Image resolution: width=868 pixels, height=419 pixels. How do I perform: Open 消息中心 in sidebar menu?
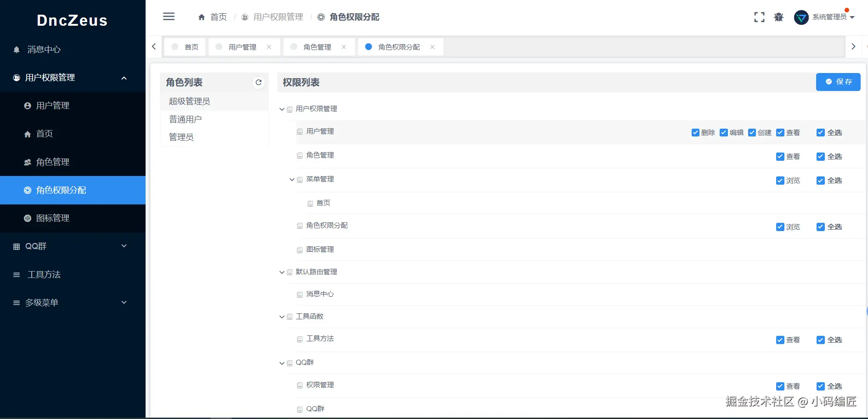click(x=73, y=50)
